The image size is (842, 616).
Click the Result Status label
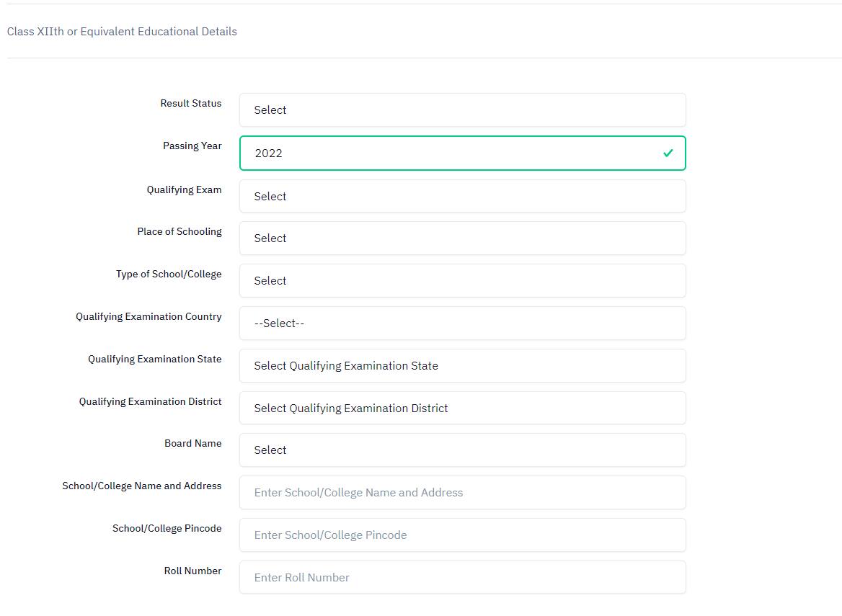[191, 103]
